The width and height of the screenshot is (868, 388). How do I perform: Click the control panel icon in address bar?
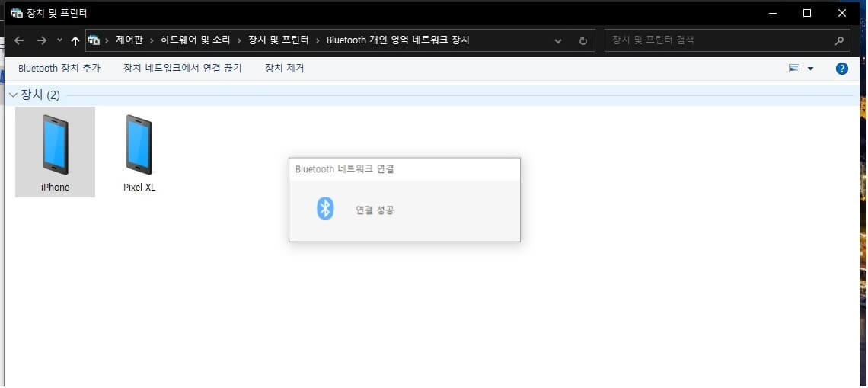point(94,40)
